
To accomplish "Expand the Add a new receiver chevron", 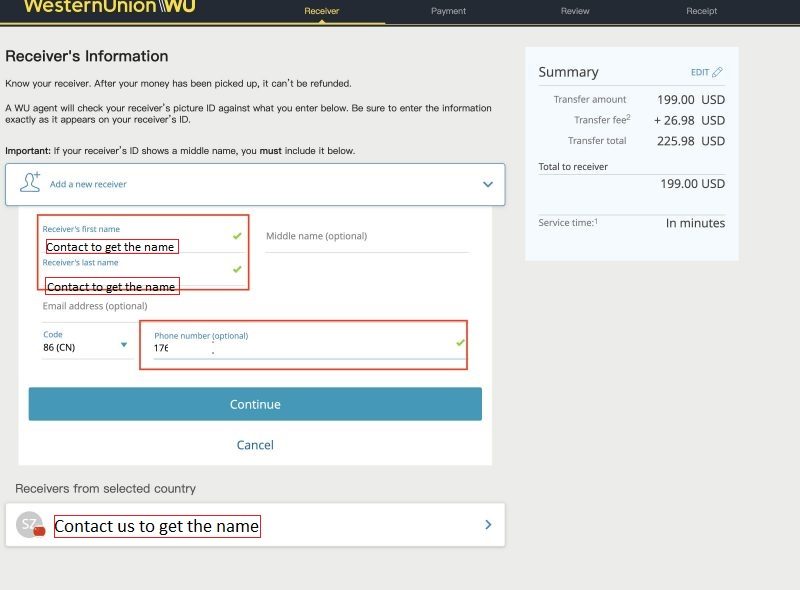I will (487, 185).
